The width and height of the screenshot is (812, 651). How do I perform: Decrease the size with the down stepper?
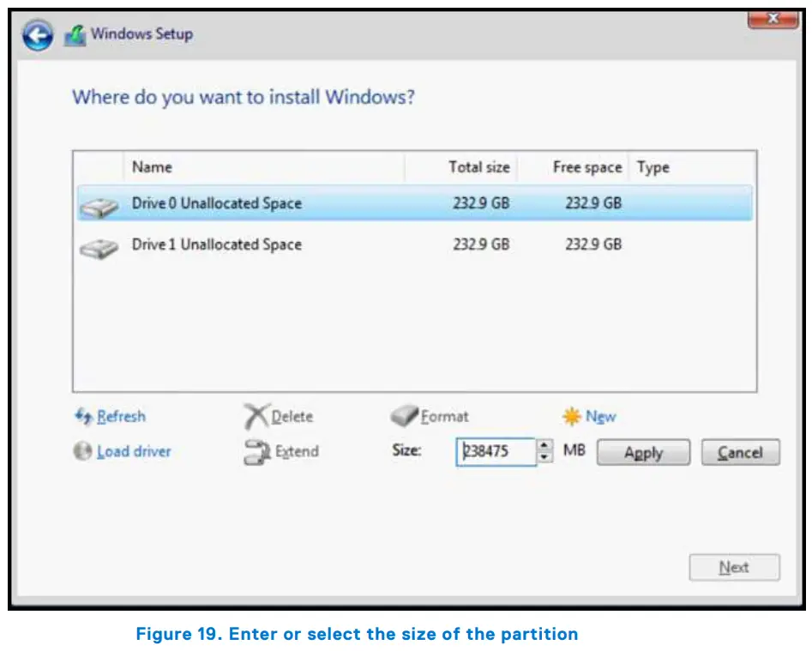click(543, 456)
